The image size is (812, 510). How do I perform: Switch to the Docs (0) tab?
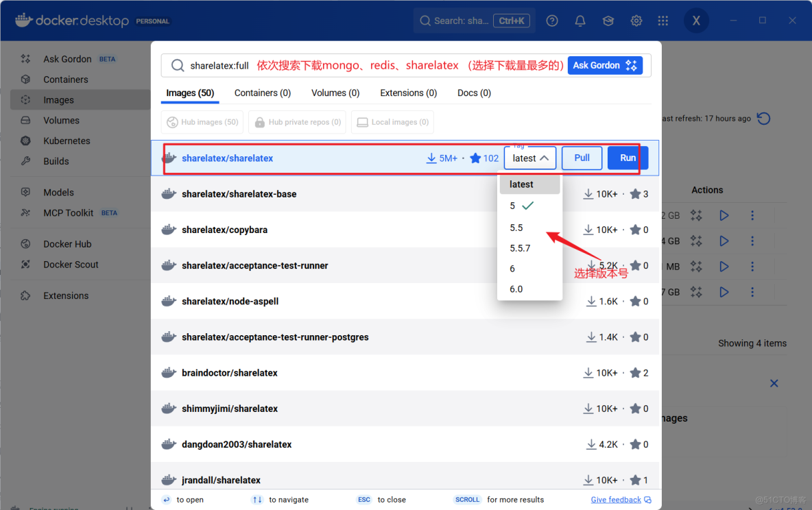click(473, 93)
